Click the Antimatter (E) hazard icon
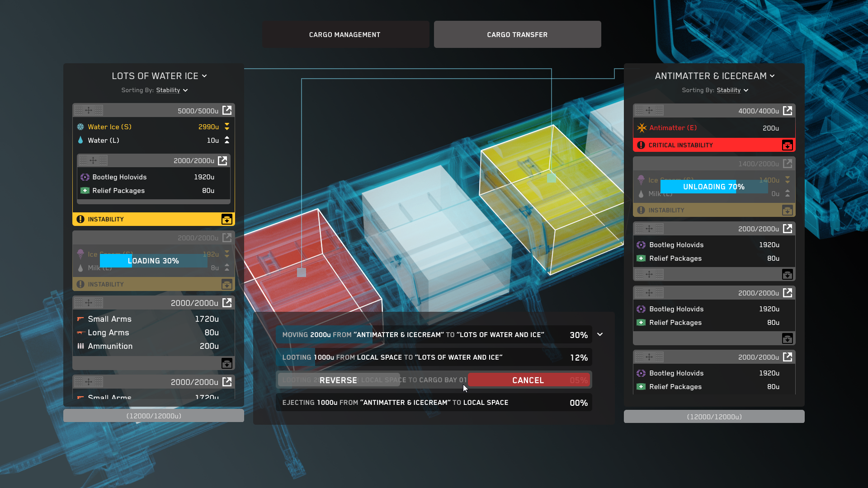 click(642, 128)
